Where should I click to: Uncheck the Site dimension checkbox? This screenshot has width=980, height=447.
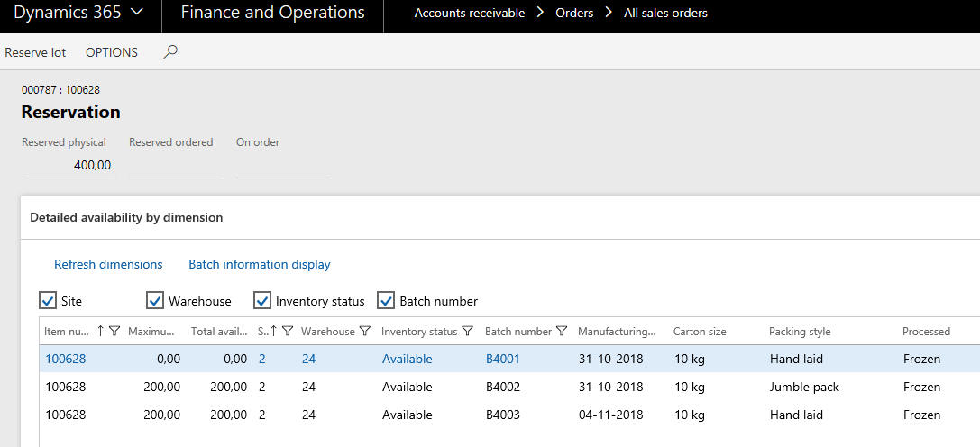click(x=48, y=301)
